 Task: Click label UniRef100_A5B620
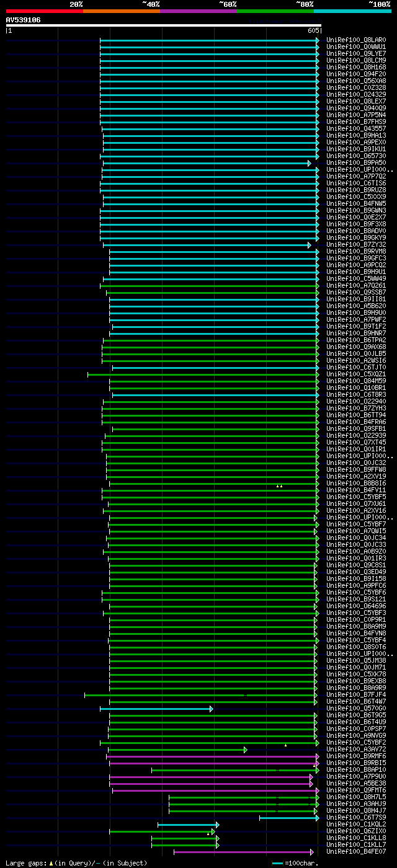356,306
